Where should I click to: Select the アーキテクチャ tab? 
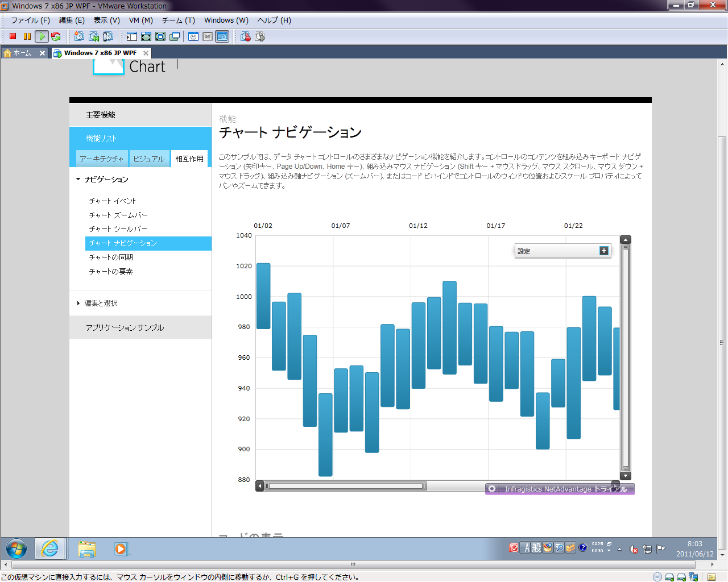tap(102, 159)
